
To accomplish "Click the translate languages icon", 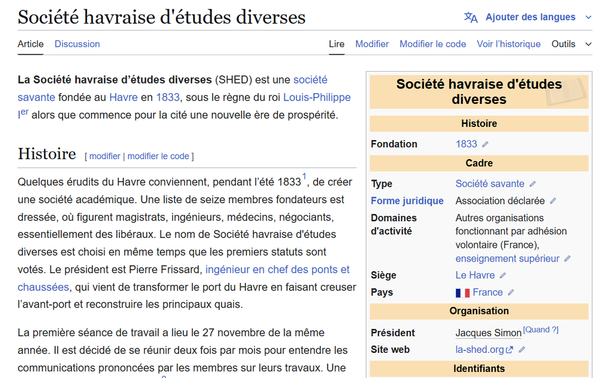I will pyautogui.click(x=471, y=18).
